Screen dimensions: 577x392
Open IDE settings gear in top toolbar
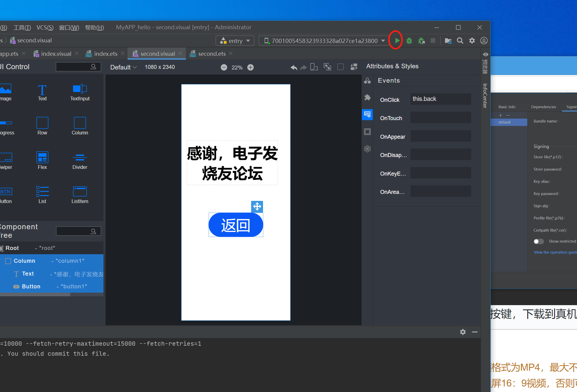(472, 41)
